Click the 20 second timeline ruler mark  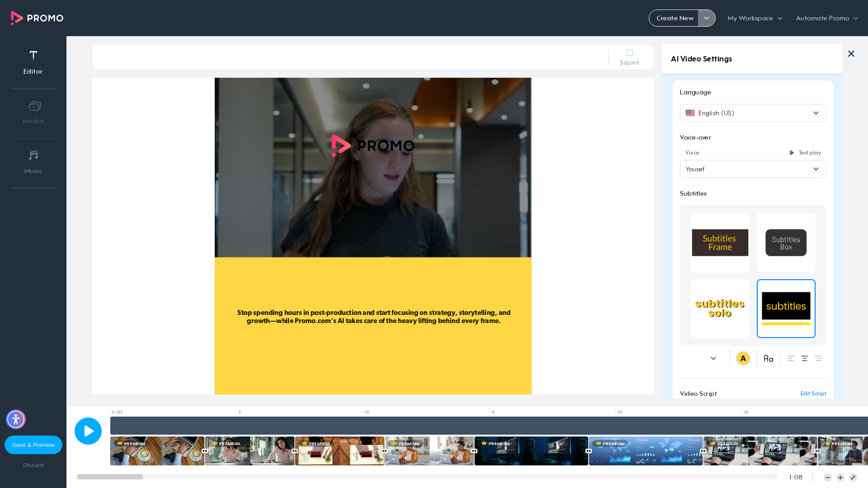(x=619, y=412)
